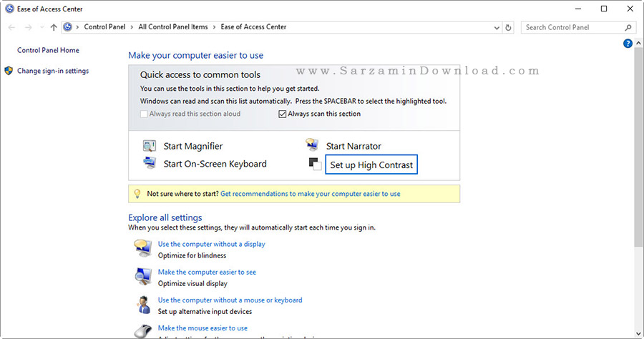This screenshot has height=339, width=644.
Task: Refresh the address bar view
Action: point(508,27)
